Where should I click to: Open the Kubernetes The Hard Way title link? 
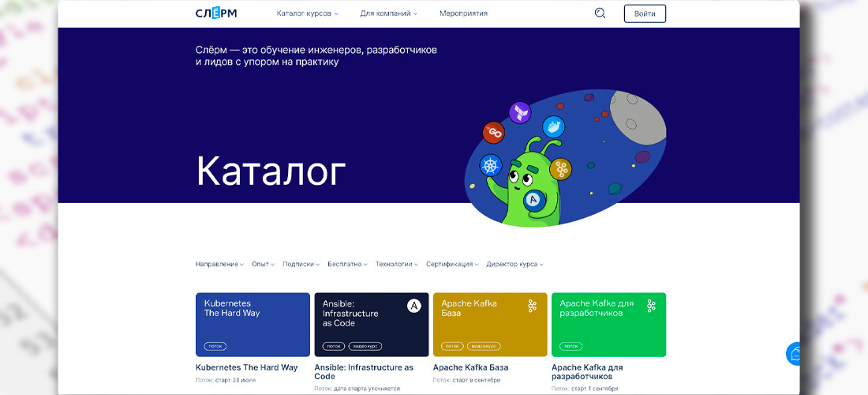coord(246,367)
